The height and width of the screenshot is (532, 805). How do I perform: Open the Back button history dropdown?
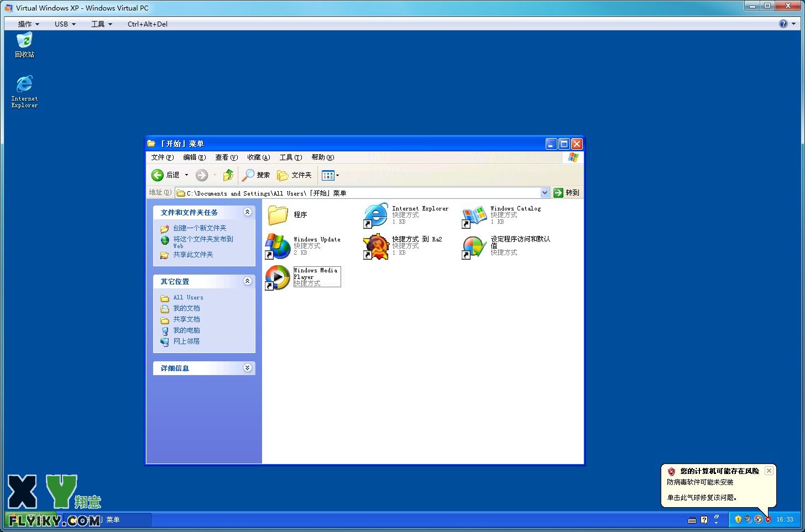pyautogui.click(x=186, y=175)
